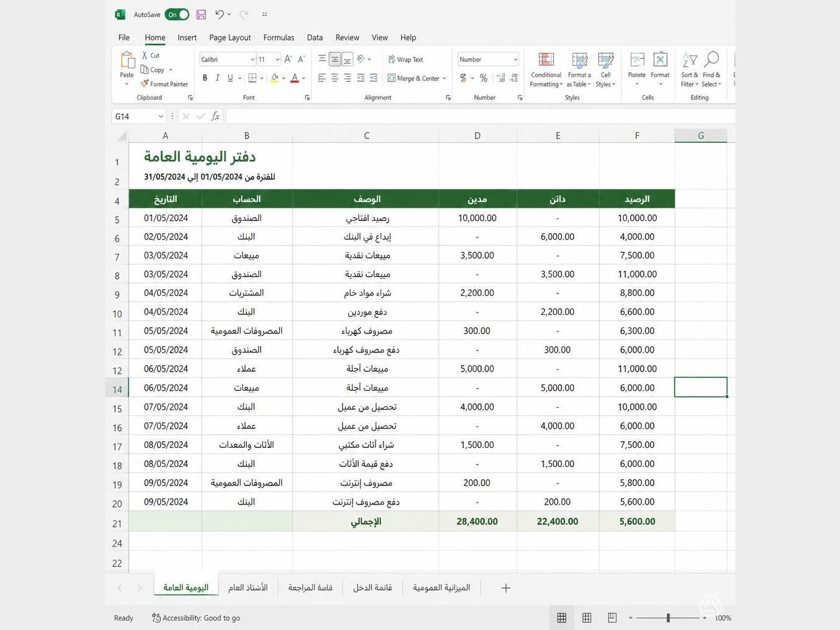The width and height of the screenshot is (840, 630).
Task: Toggle Underline formatting
Action: click(x=230, y=78)
